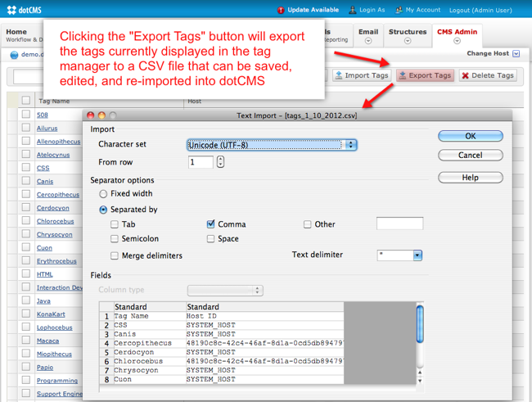Click the Login As user icon

click(x=353, y=10)
